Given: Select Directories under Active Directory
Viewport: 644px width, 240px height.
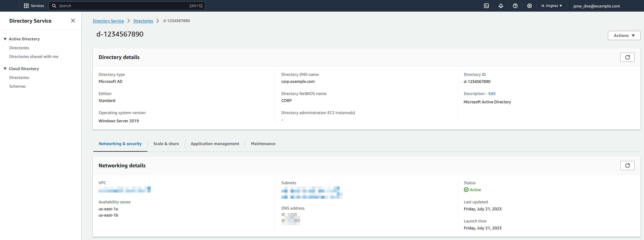Looking at the screenshot, I should [x=19, y=48].
